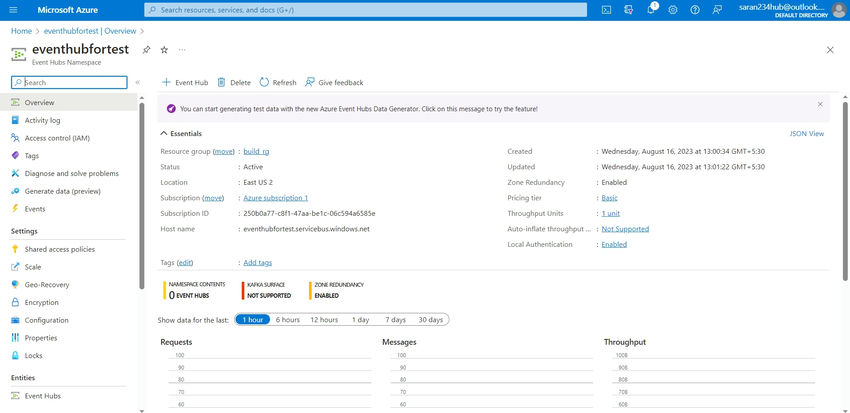Click the user account avatar
Viewport: 850px width, 413px height.
click(838, 10)
